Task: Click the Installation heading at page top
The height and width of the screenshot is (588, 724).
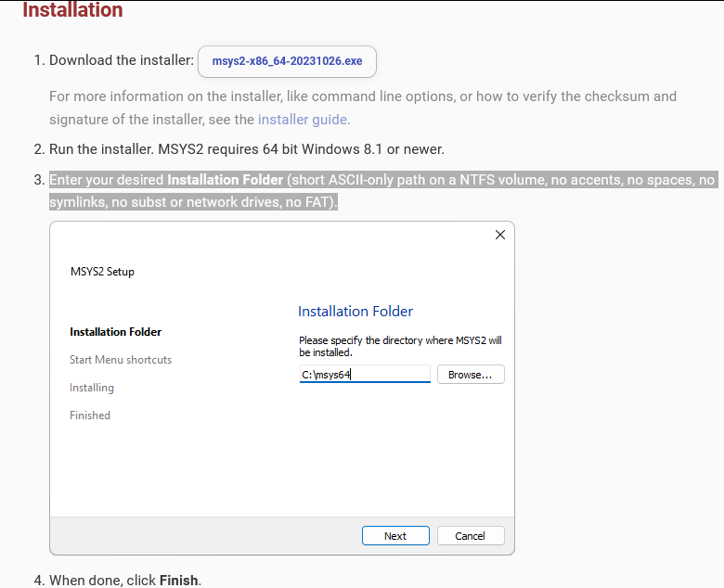Action: pyautogui.click(x=72, y=9)
